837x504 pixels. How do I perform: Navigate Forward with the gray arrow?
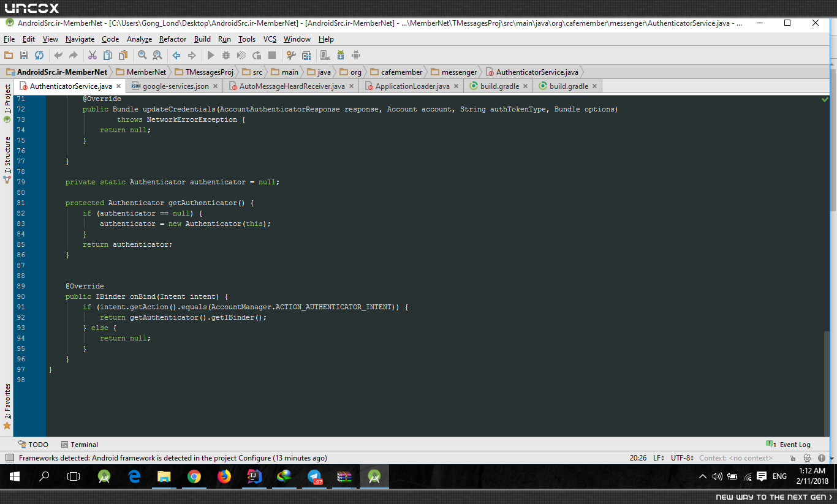pyautogui.click(x=192, y=55)
